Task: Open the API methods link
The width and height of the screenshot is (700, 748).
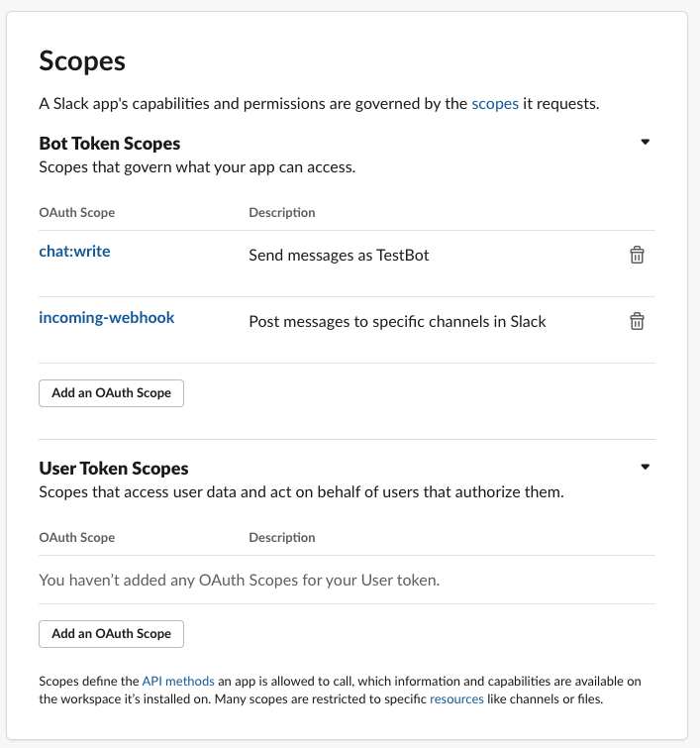Action: pos(178,681)
